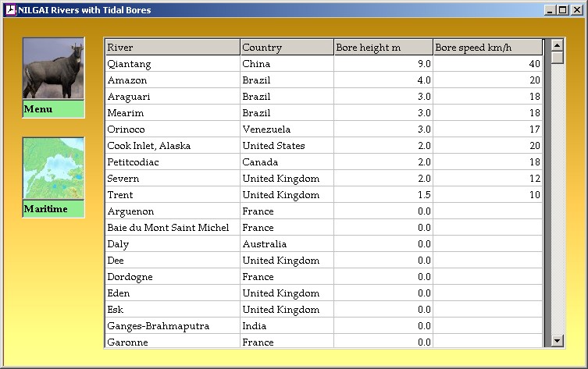588x369 pixels.
Task: Click the Amazon river row
Action: click(172, 80)
